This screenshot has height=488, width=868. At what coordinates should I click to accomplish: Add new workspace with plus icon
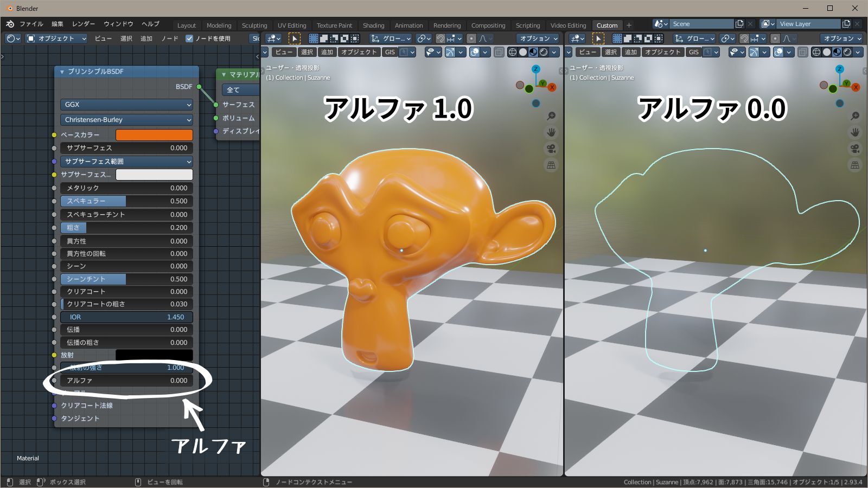pos(629,25)
